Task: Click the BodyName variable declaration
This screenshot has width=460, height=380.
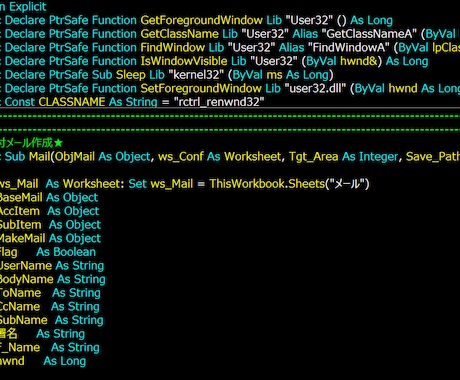Action: click(27, 280)
